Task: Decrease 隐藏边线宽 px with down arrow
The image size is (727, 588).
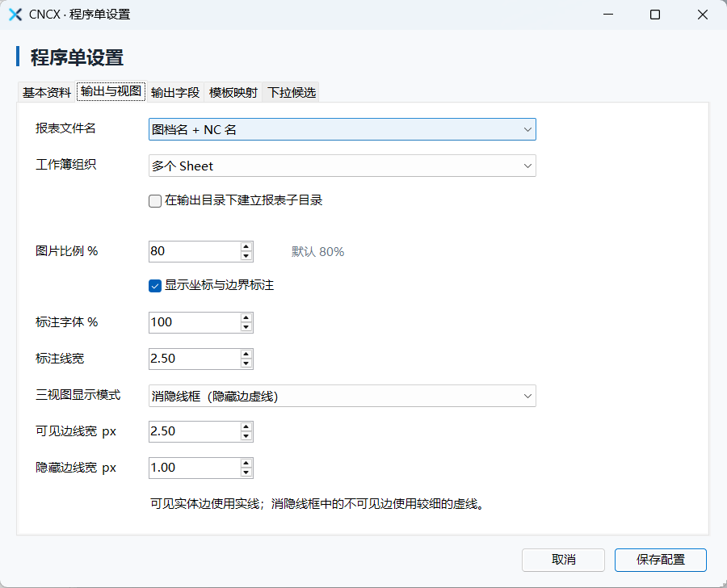Action: [246, 472]
